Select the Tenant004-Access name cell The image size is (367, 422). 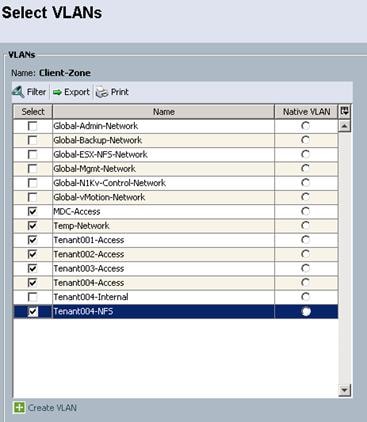click(163, 283)
